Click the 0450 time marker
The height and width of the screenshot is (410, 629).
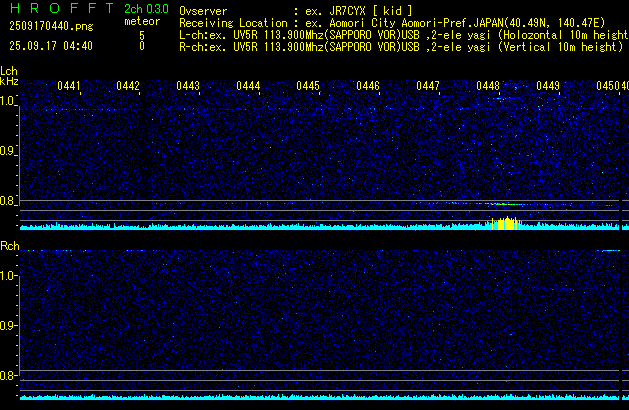608,86
